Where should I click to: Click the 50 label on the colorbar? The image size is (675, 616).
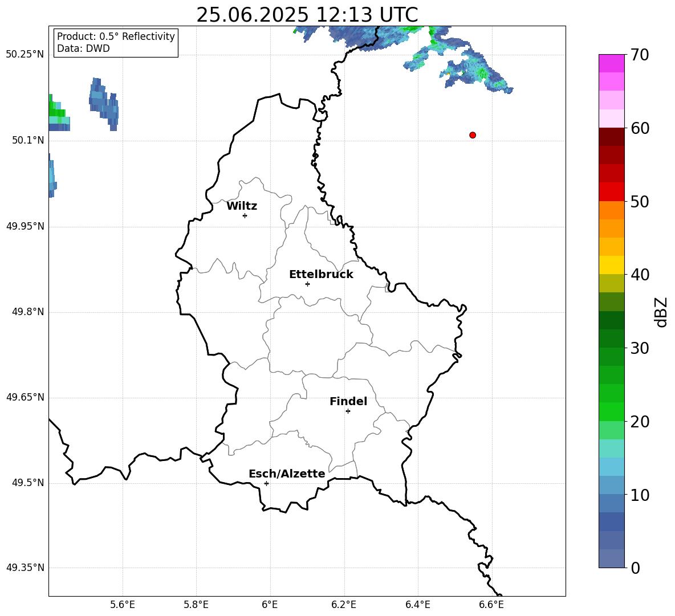coord(640,202)
